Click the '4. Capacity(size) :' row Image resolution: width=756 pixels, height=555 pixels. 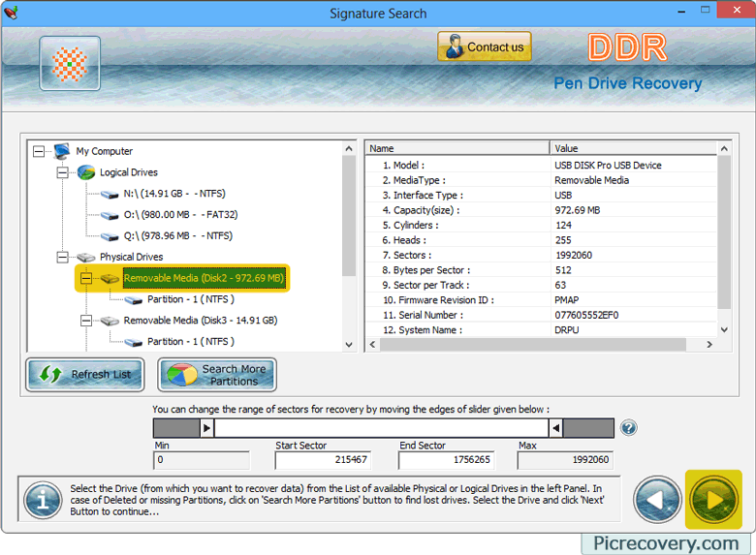(541, 210)
